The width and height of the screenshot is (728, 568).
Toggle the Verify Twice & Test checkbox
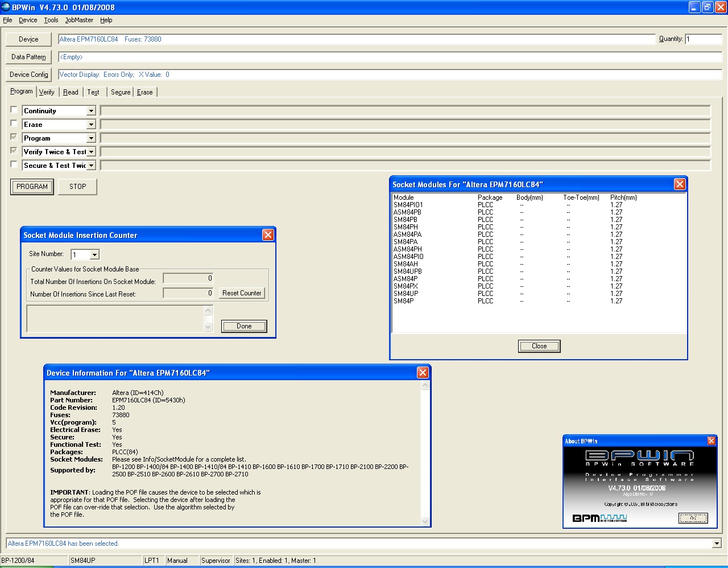point(14,151)
